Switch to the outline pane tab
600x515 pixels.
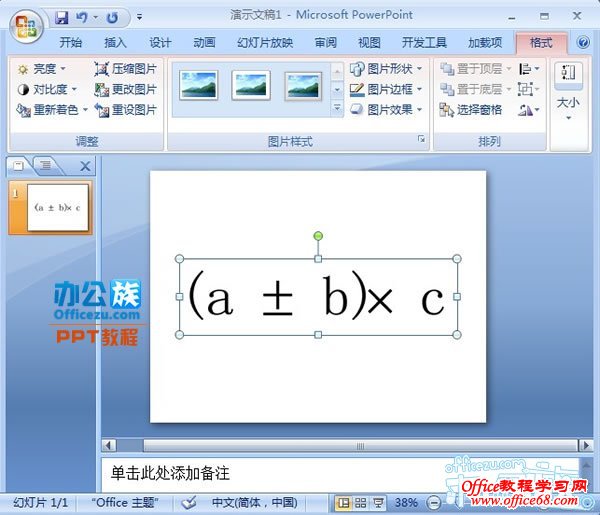[x=46, y=166]
